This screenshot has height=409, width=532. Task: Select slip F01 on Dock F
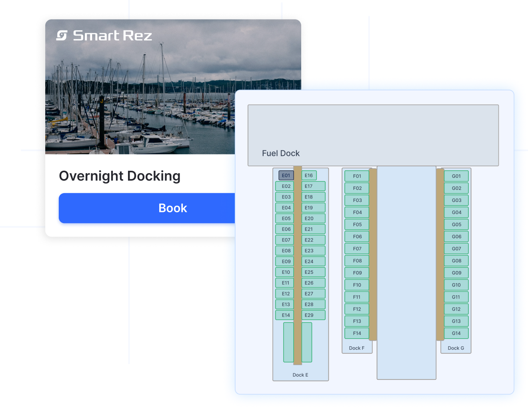coord(357,176)
